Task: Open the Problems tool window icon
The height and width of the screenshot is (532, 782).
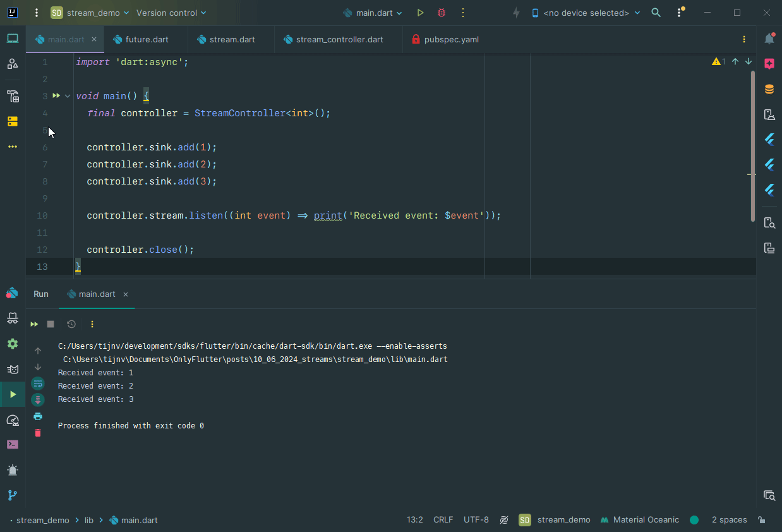Action: [x=12, y=469]
